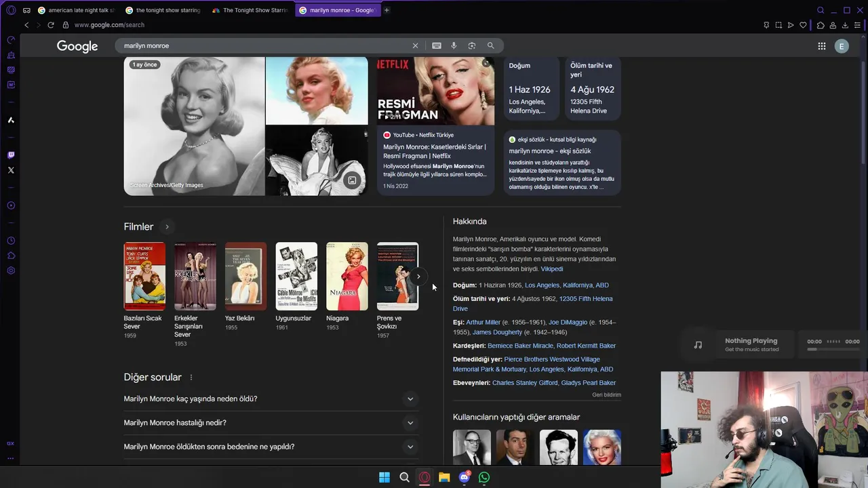Open sidebar extensions cube icon
Image resolution: width=868 pixels, height=488 pixels.
pyautogui.click(x=11, y=256)
